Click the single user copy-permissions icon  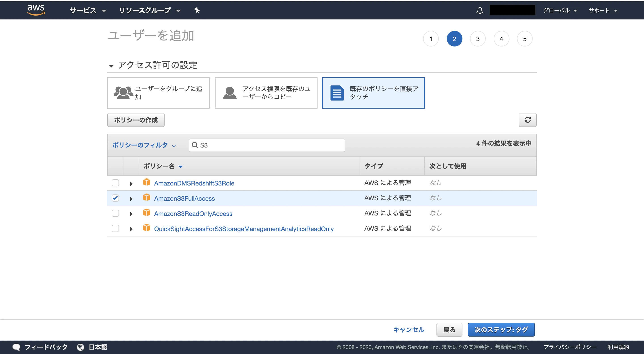230,93
